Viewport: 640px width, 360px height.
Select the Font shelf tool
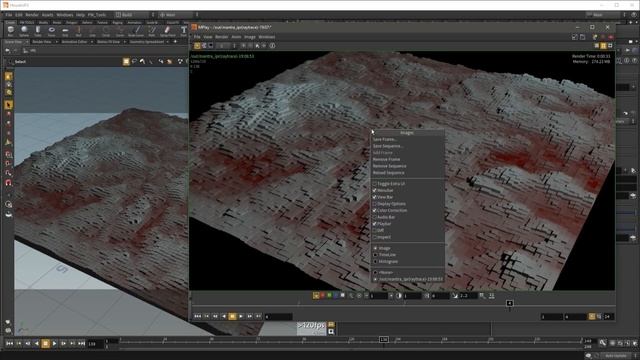pos(184,30)
